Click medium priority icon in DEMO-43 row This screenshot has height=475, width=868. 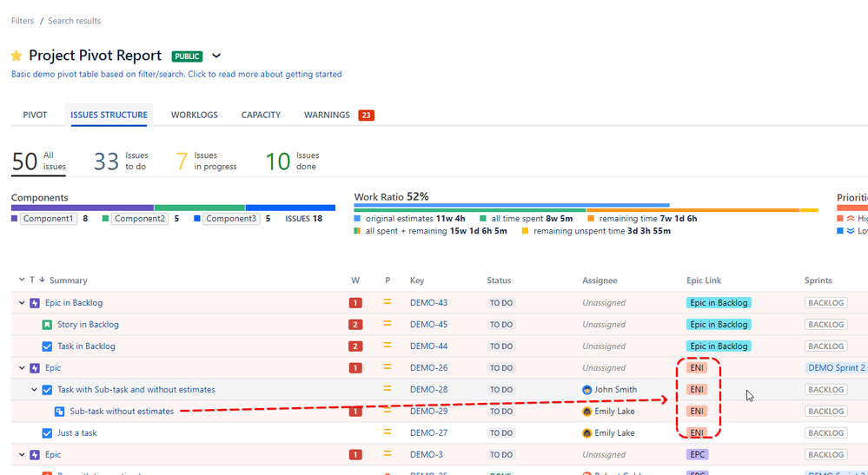pos(388,302)
